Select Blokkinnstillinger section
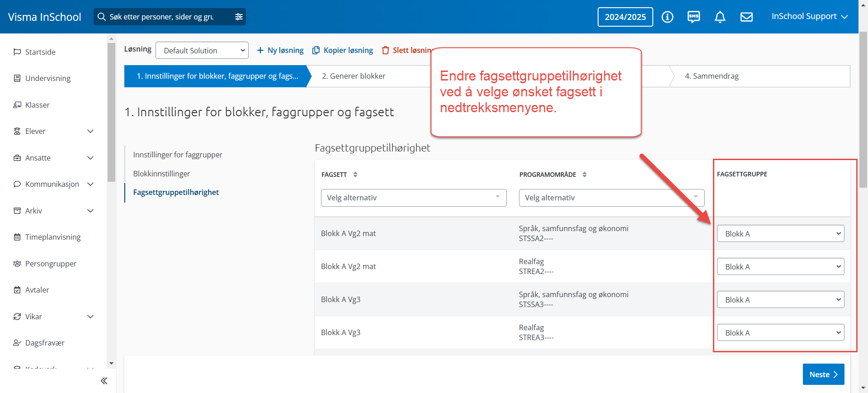The width and height of the screenshot is (868, 393). pyautogui.click(x=161, y=174)
